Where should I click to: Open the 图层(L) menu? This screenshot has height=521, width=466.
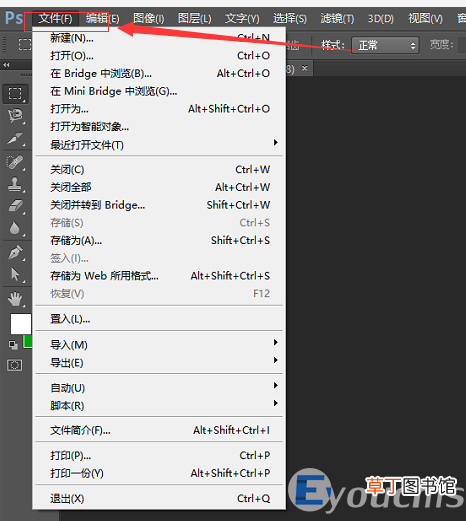pyautogui.click(x=195, y=18)
